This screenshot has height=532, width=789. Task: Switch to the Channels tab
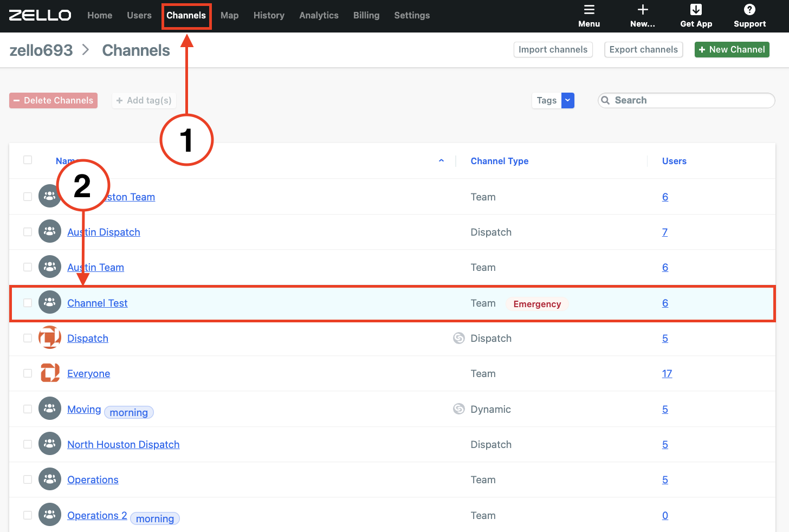pos(186,15)
